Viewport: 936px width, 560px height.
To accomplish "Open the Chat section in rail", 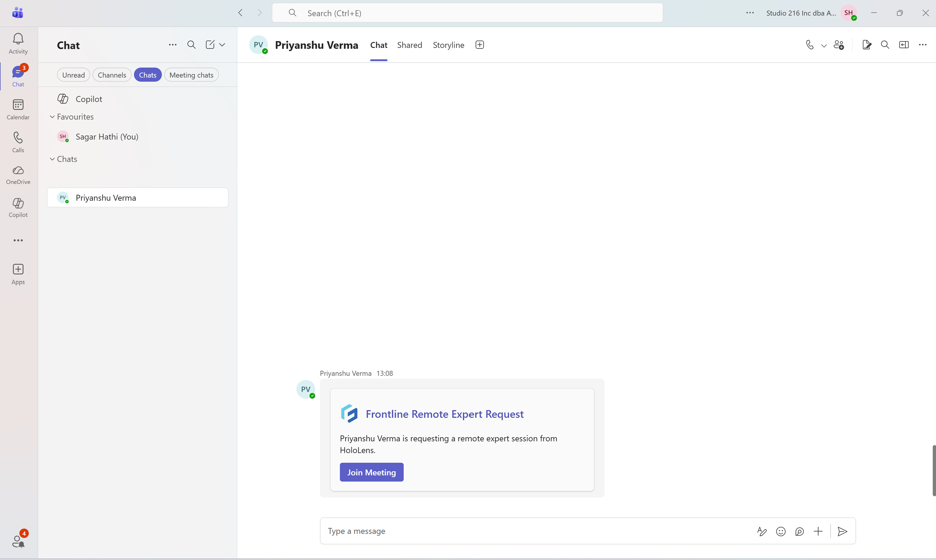I will pos(18,77).
